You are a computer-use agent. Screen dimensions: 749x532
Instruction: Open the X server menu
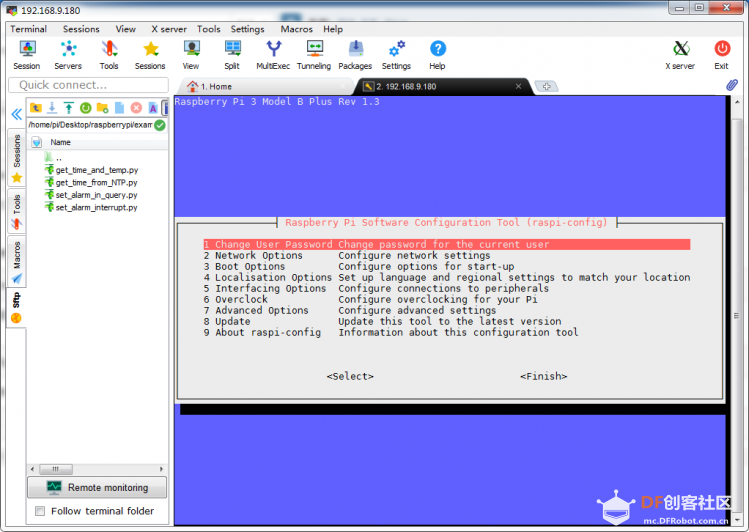pos(169,29)
